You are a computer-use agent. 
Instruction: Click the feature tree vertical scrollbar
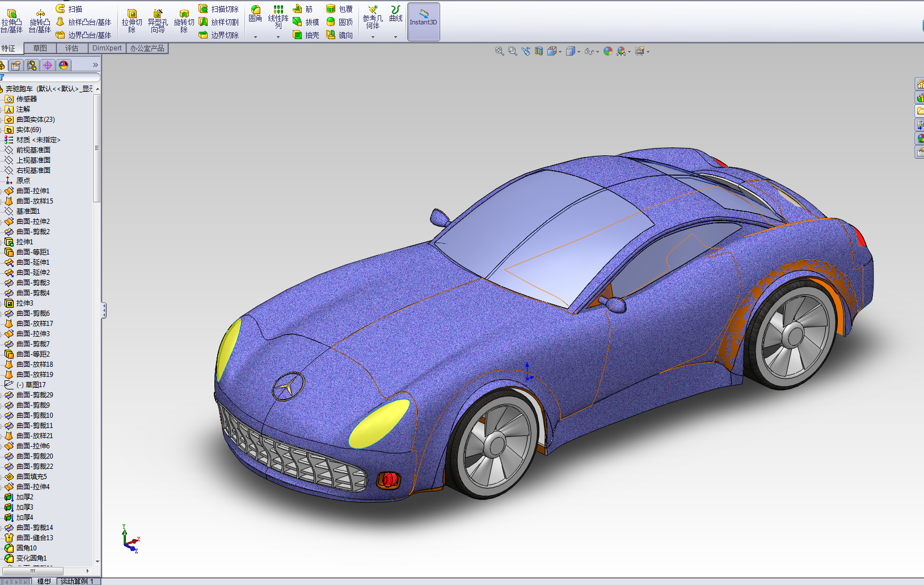(97, 147)
